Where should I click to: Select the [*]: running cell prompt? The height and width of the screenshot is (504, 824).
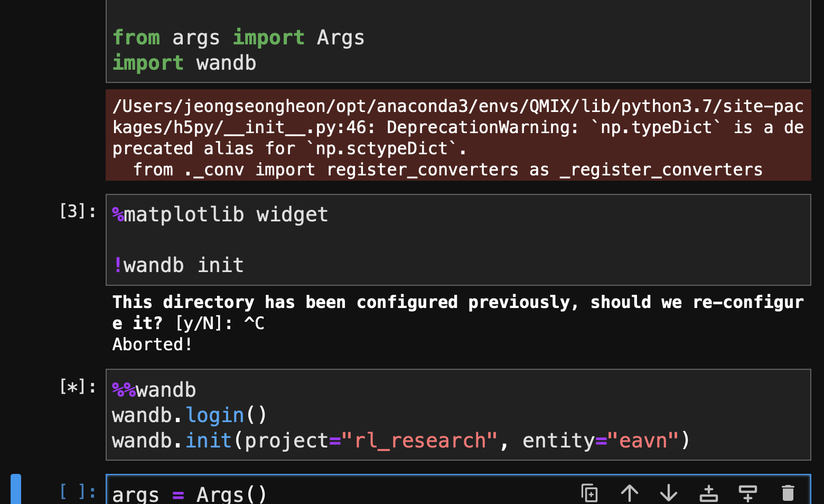pyautogui.click(x=78, y=387)
